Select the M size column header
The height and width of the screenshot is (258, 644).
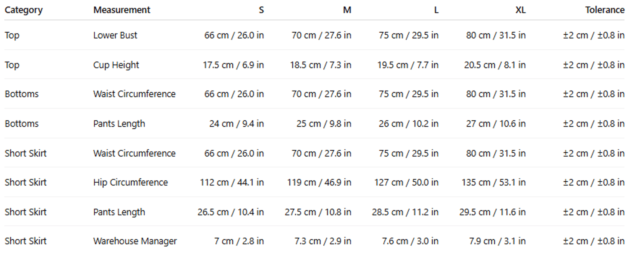[347, 10]
